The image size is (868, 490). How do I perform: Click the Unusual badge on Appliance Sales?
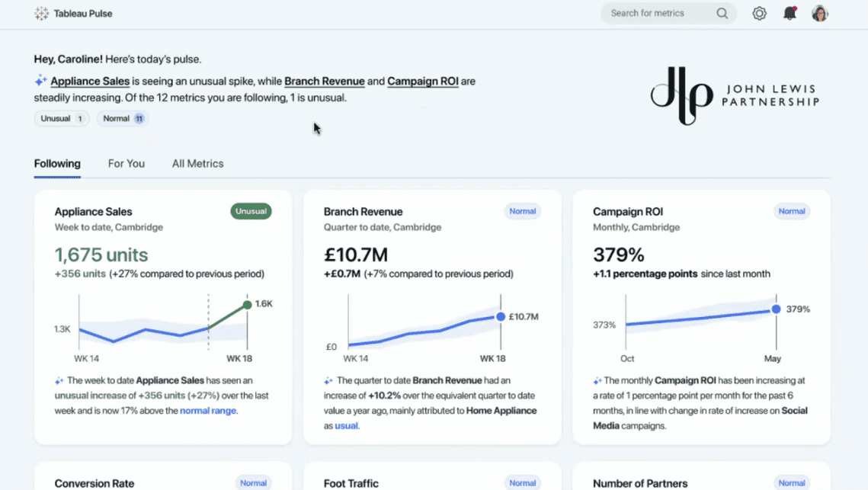251,211
